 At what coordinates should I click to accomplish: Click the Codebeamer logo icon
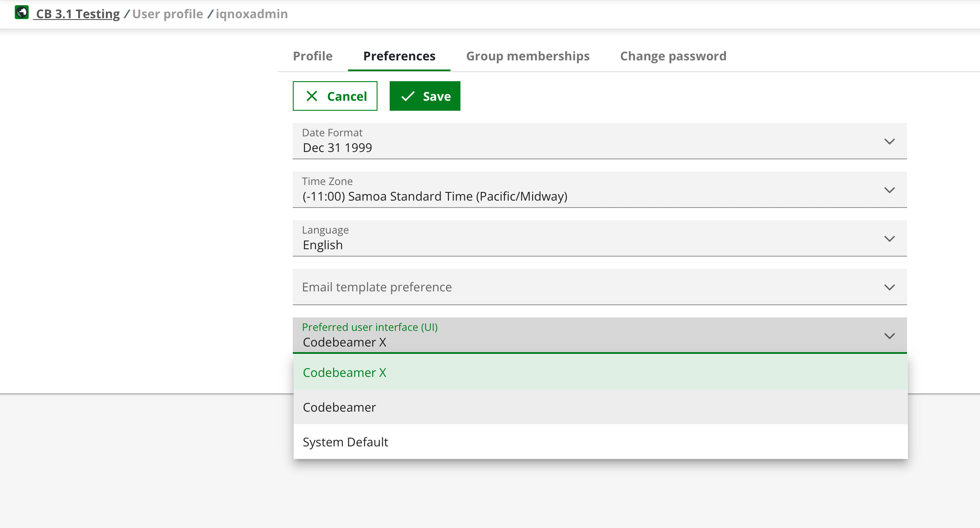(22, 12)
